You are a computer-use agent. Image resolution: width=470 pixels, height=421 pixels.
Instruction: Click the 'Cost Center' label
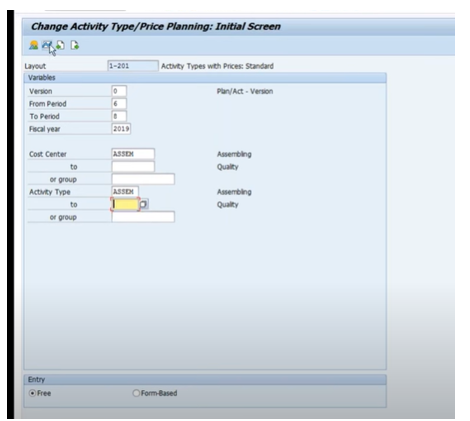coord(48,154)
